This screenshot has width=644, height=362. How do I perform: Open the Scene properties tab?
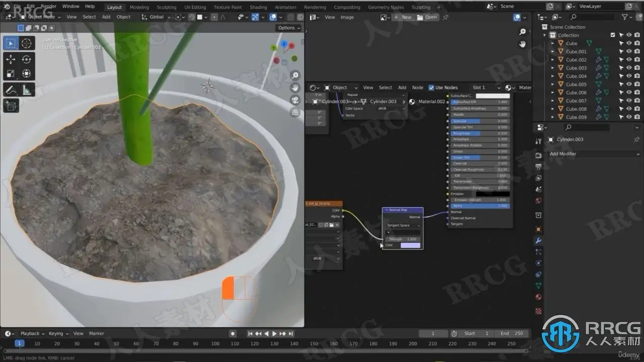(x=538, y=190)
